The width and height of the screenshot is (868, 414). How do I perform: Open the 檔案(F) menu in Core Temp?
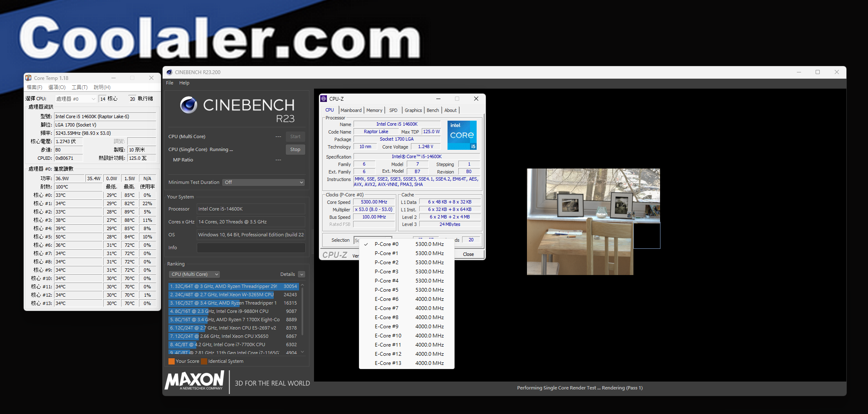(x=35, y=87)
